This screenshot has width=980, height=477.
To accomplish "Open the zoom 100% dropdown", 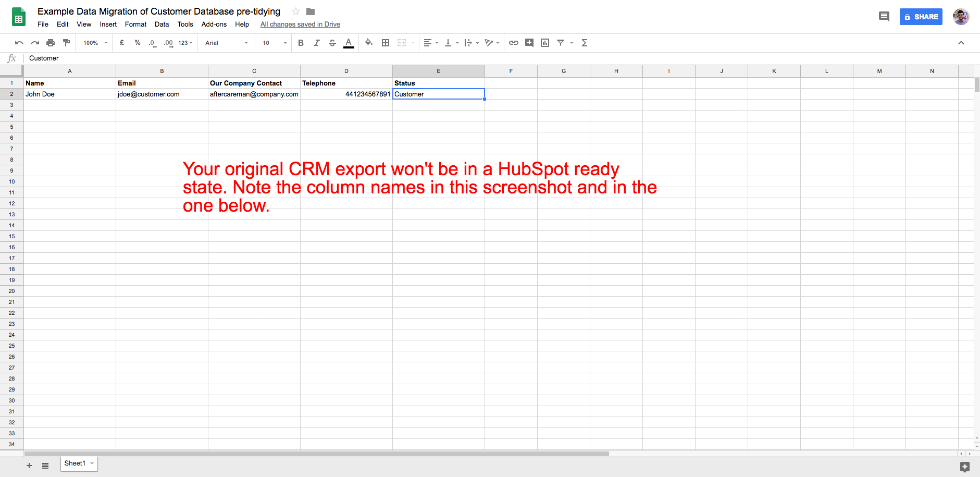I will 95,43.
